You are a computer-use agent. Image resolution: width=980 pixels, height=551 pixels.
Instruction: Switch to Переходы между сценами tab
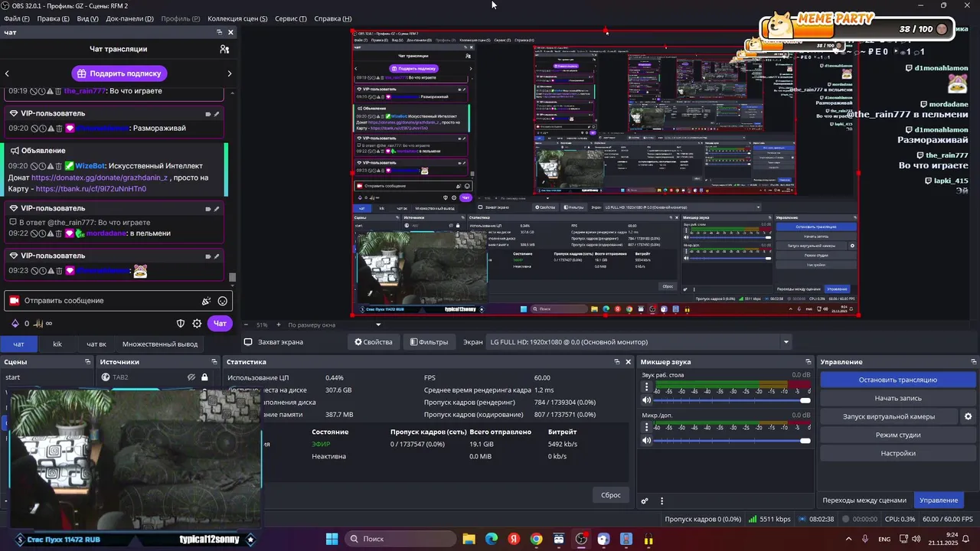[864, 500]
